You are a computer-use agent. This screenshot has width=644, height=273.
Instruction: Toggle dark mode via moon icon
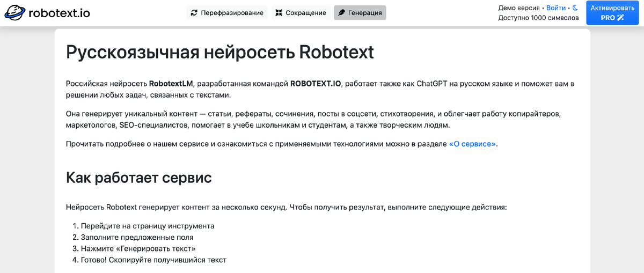tap(575, 8)
